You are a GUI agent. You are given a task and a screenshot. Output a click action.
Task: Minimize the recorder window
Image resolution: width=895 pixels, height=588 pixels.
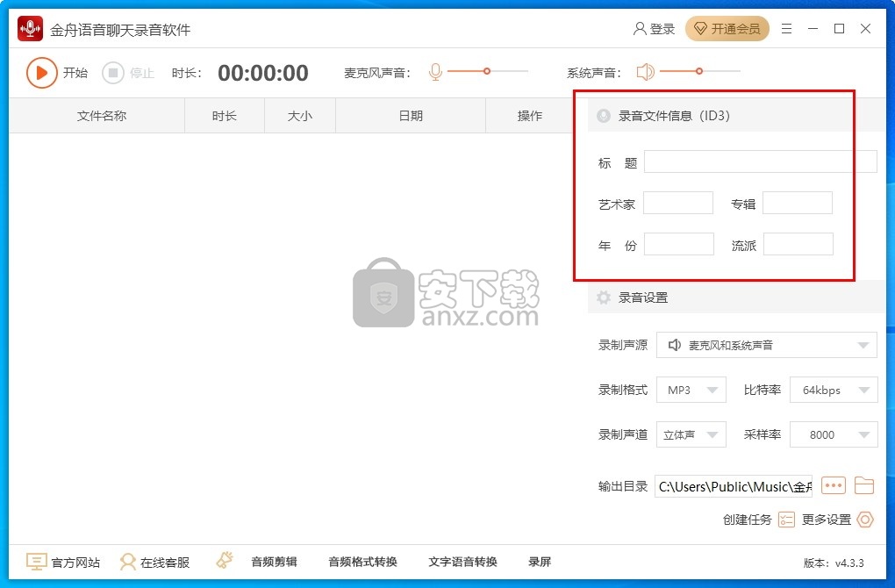813,29
